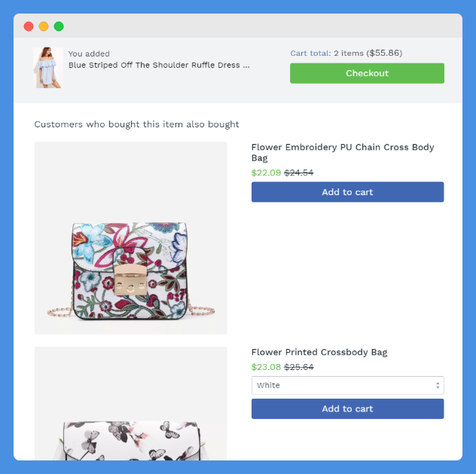Viewport: 476px width, 474px height.
Task: Open Flower Printed Crossbody Bag title
Action: tap(319, 352)
